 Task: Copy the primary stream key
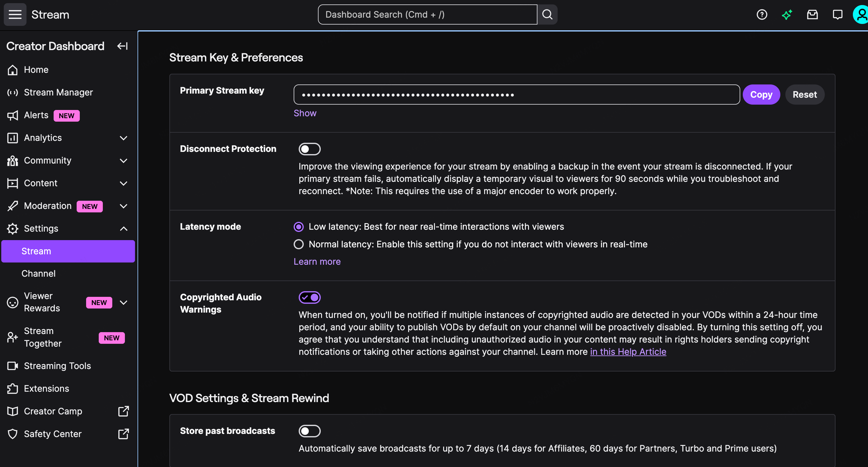[761, 95]
